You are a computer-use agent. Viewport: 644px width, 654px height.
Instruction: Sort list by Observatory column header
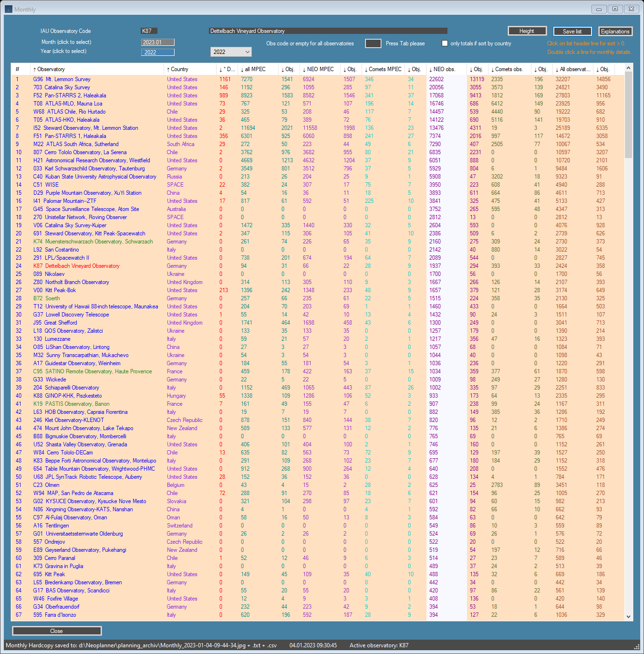96,69
